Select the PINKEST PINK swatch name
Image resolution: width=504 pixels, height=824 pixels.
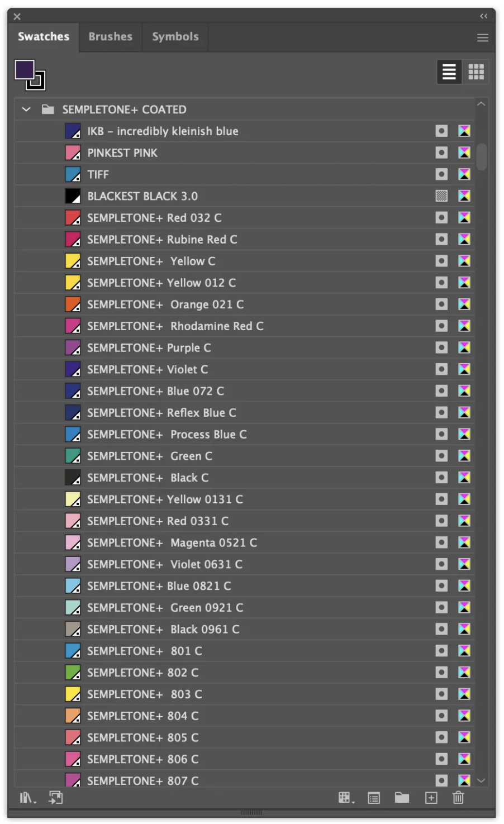click(x=122, y=153)
